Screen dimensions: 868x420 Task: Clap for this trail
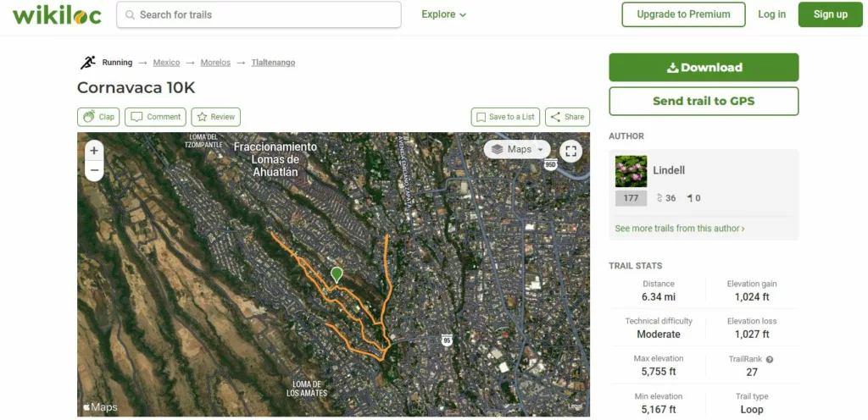(x=98, y=117)
